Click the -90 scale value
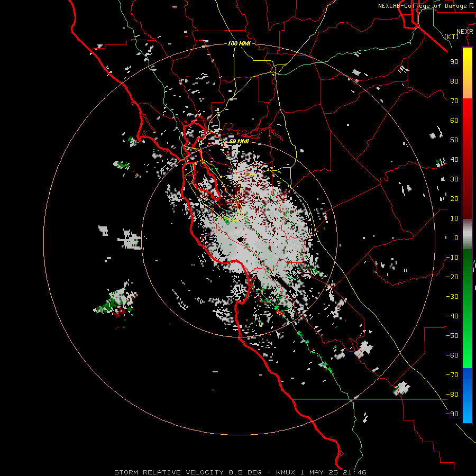This screenshot has width=476, height=476. [x=452, y=414]
